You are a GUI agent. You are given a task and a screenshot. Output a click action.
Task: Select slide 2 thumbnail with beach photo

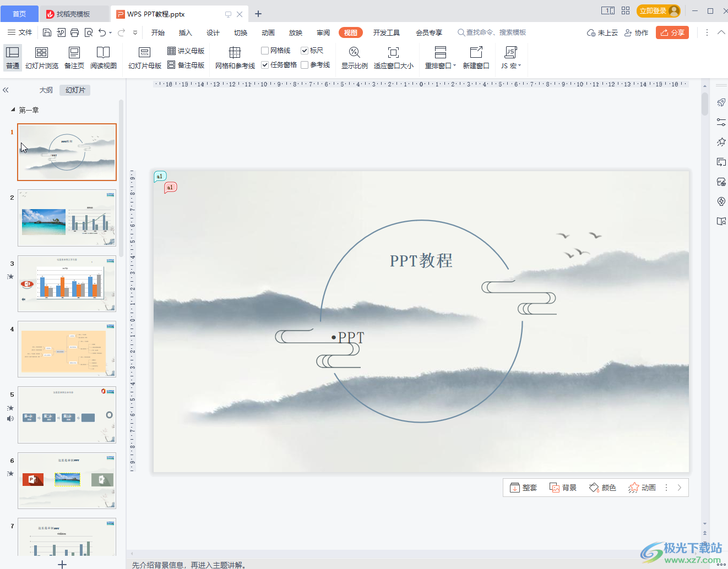tap(67, 218)
